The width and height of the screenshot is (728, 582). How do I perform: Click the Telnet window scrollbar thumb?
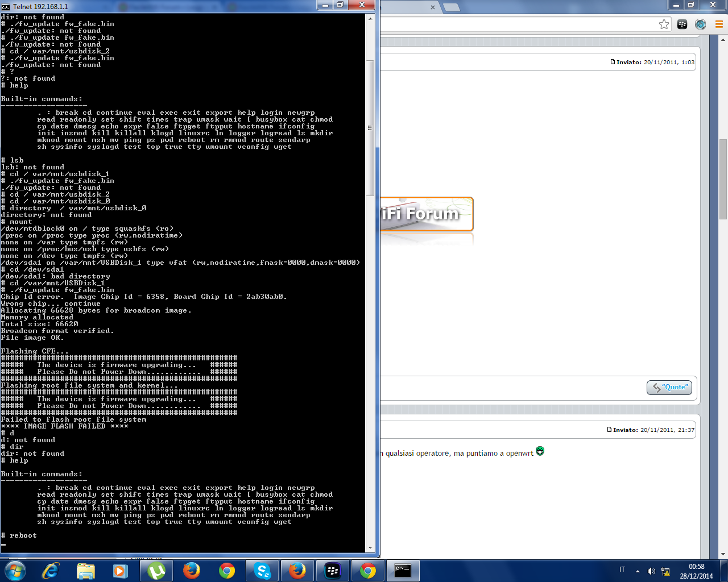tap(370, 128)
